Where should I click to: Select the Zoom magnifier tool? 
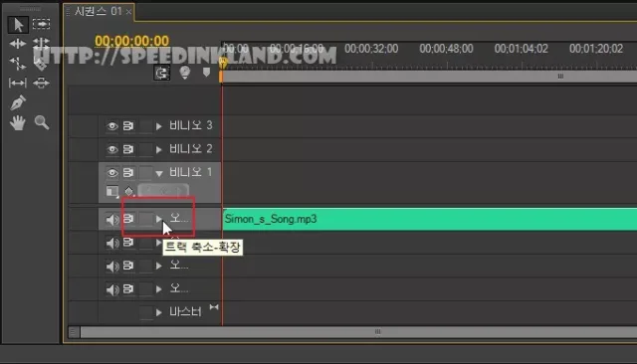[x=42, y=122]
